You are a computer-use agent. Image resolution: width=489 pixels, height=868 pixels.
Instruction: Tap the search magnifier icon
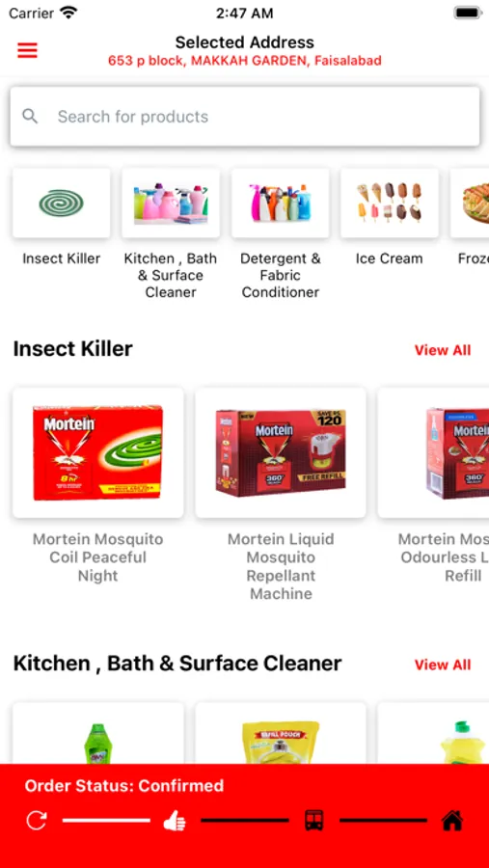pyautogui.click(x=30, y=117)
